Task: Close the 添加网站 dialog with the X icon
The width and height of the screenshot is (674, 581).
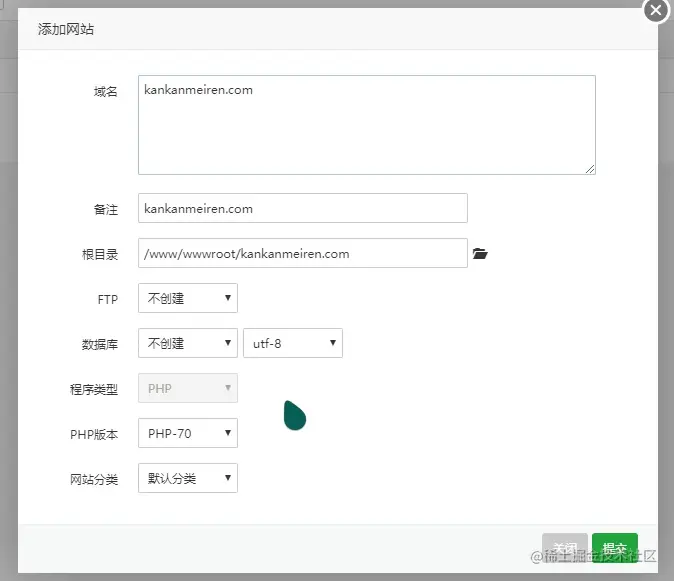Action: [656, 10]
